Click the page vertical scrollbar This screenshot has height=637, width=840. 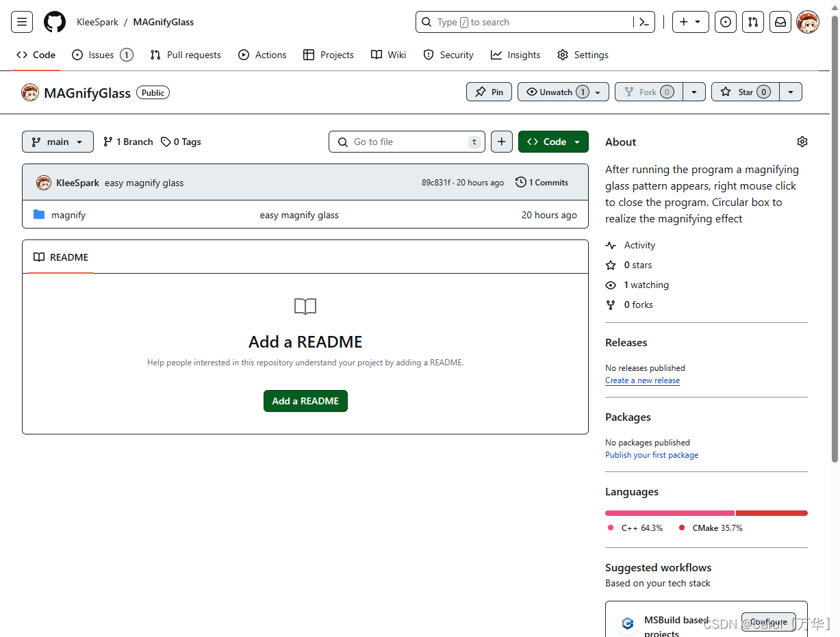835,239
